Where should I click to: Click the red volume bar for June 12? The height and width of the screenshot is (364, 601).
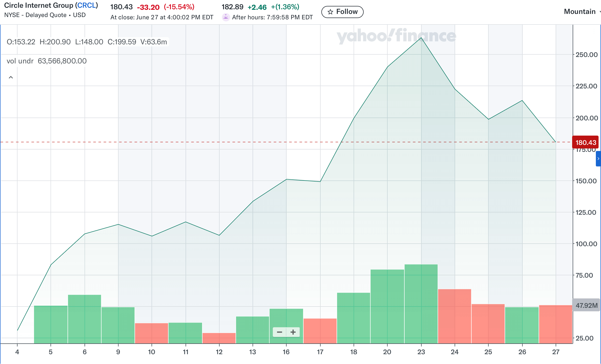coord(219,338)
